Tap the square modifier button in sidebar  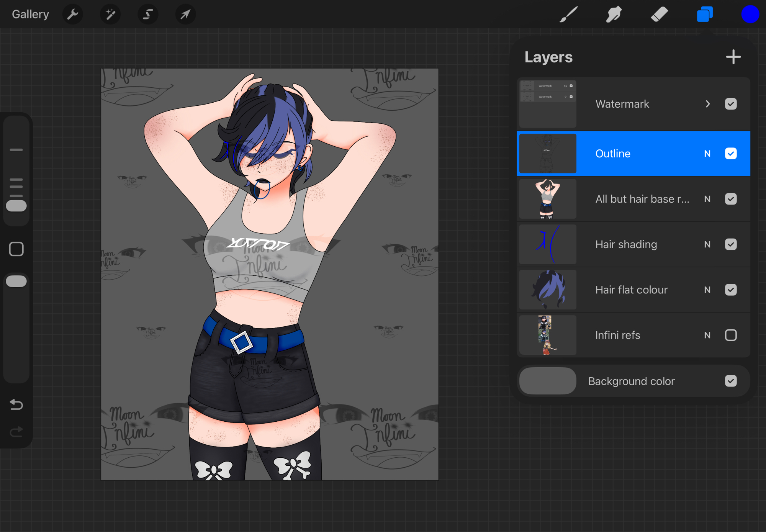click(x=16, y=249)
